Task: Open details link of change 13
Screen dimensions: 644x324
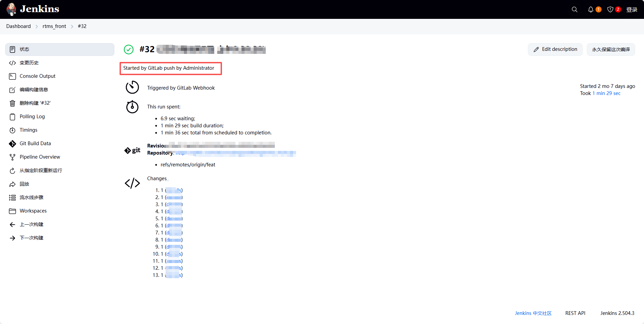Action: tap(174, 275)
